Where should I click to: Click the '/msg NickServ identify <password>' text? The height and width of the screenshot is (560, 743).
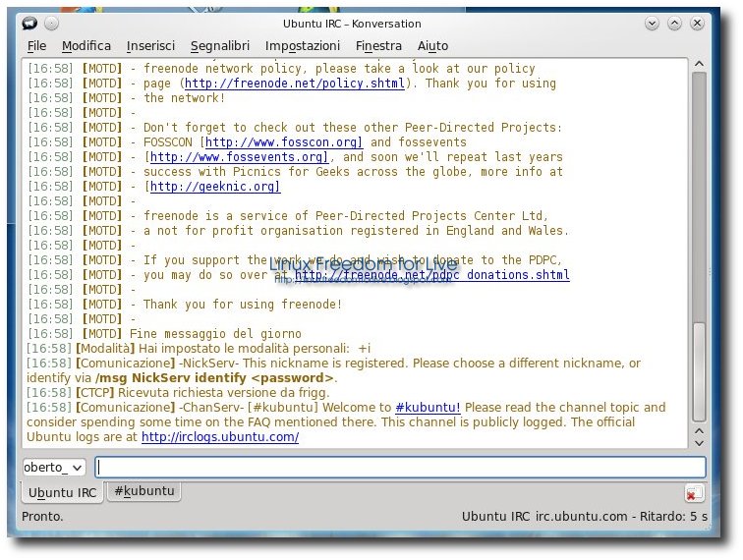pyautogui.click(x=215, y=378)
